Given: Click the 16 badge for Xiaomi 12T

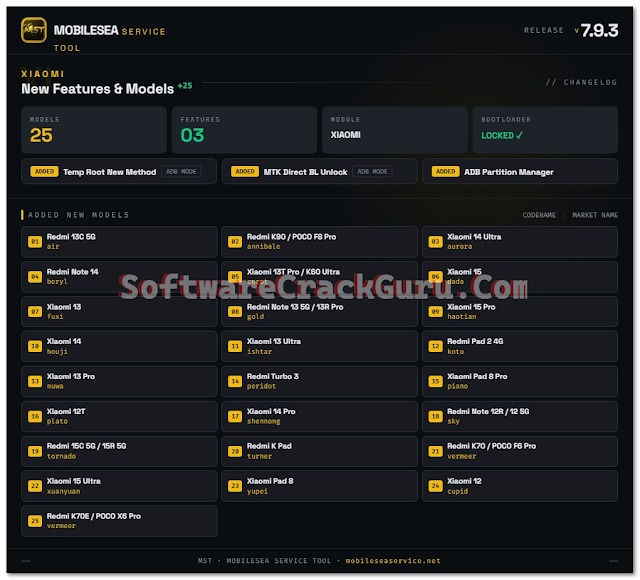Looking at the screenshot, I should tap(35, 416).
